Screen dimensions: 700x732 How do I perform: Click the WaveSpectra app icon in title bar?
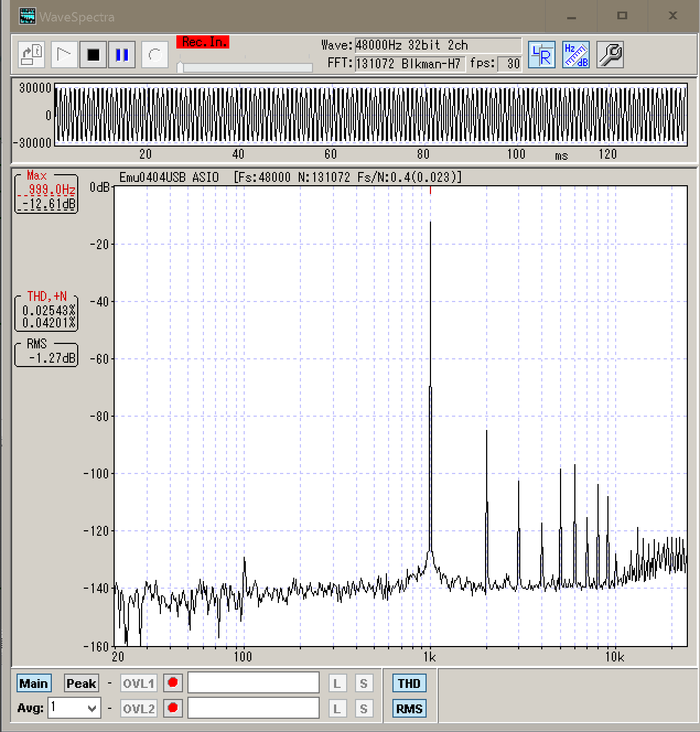(x=27, y=17)
